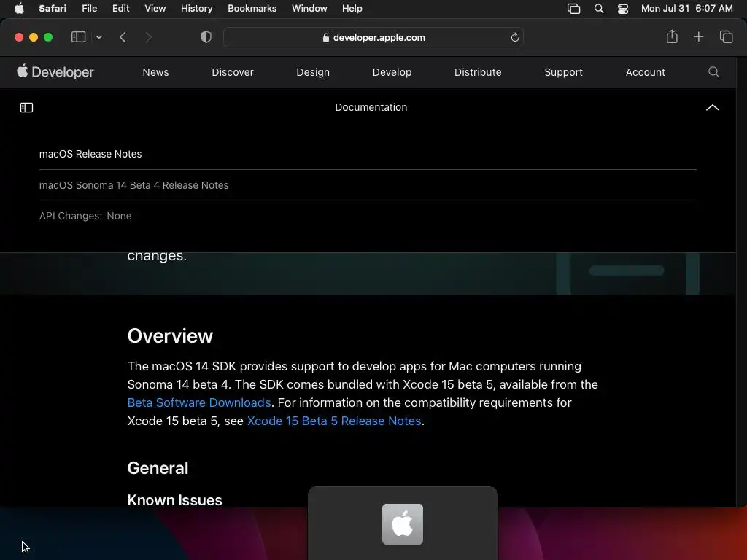Open the News section
747x560 pixels.
pyautogui.click(x=155, y=72)
